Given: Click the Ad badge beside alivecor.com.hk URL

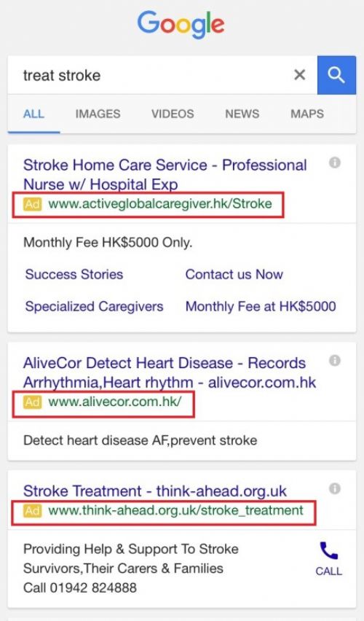Looking at the screenshot, I should tap(32, 402).
